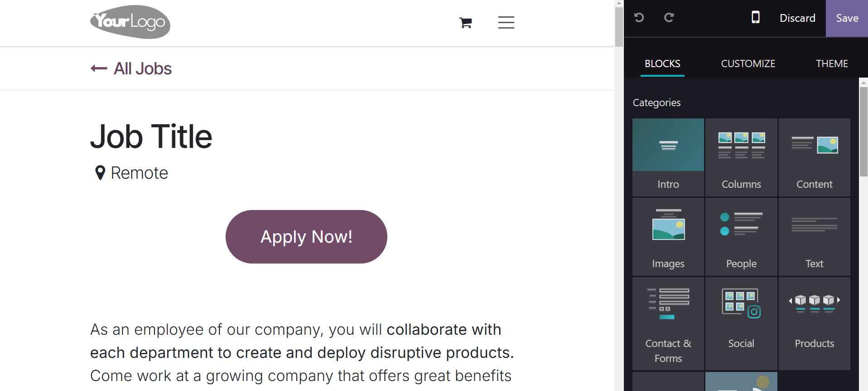Switch to the Customize tab
The width and height of the screenshot is (868, 391).
pyautogui.click(x=748, y=64)
